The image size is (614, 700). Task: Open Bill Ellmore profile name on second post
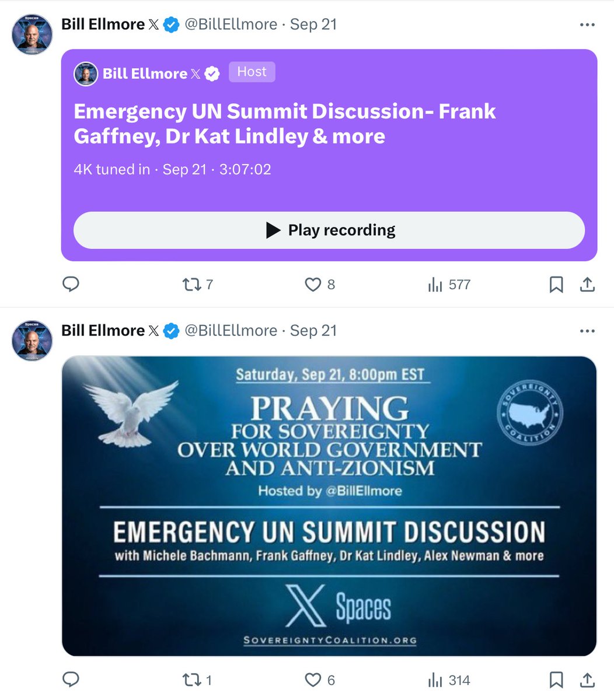(x=103, y=330)
